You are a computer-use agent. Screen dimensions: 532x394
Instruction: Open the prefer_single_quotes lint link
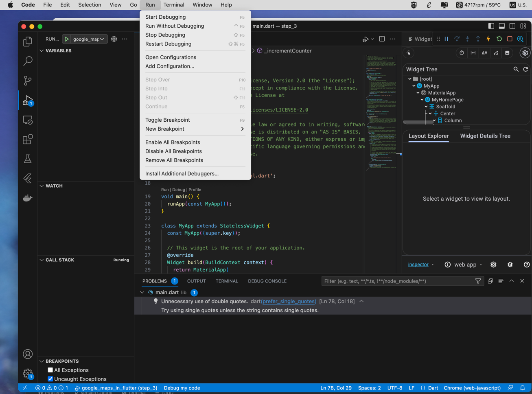pyautogui.click(x=289, y=302)
